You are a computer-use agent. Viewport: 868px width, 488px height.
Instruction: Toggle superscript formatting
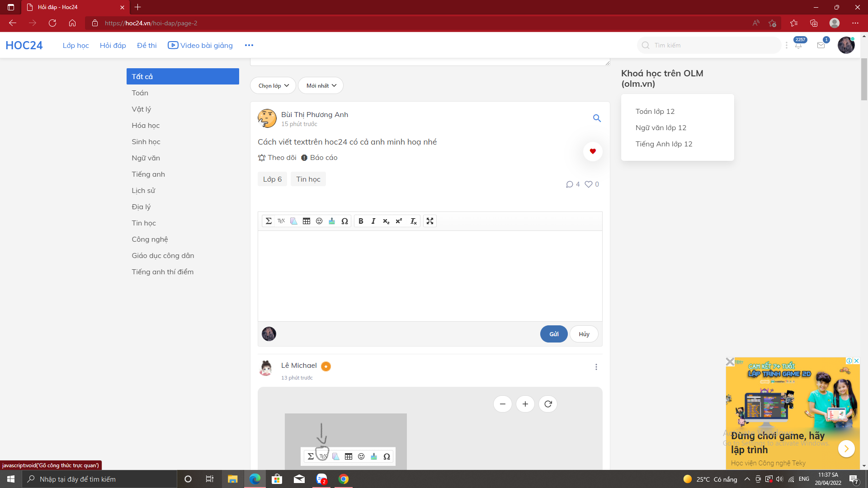399,221
